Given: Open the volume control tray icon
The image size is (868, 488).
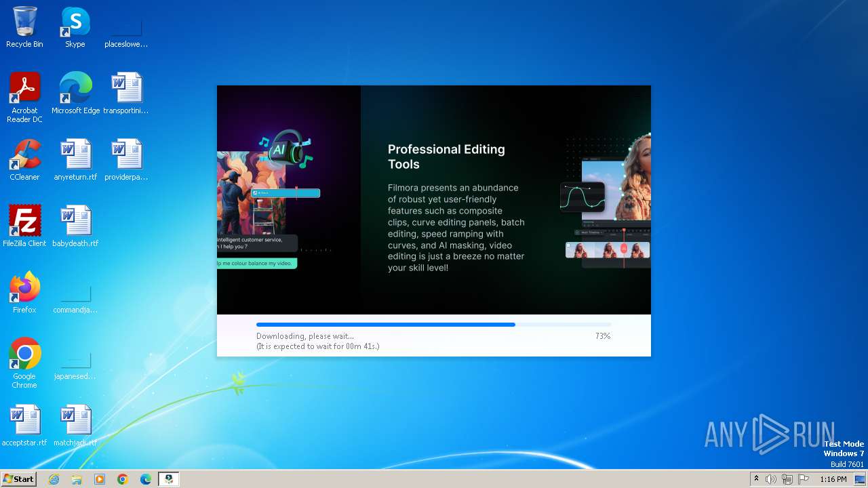Looking at the screenshot, I should coord(771,479).
